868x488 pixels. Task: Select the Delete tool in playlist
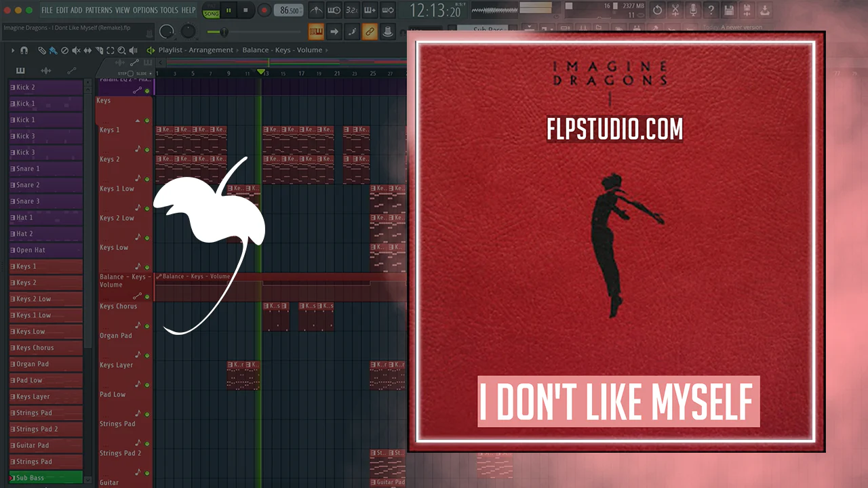click(64, 50)
